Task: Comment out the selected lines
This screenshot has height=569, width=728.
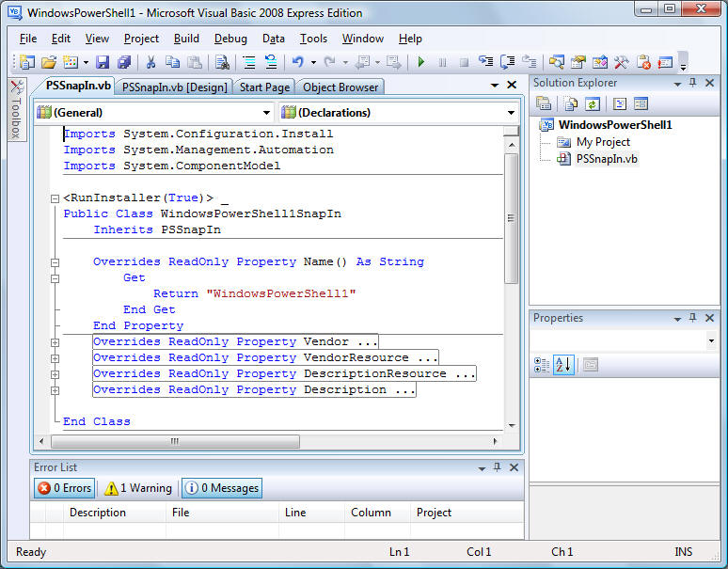Action: coord(249,62)
